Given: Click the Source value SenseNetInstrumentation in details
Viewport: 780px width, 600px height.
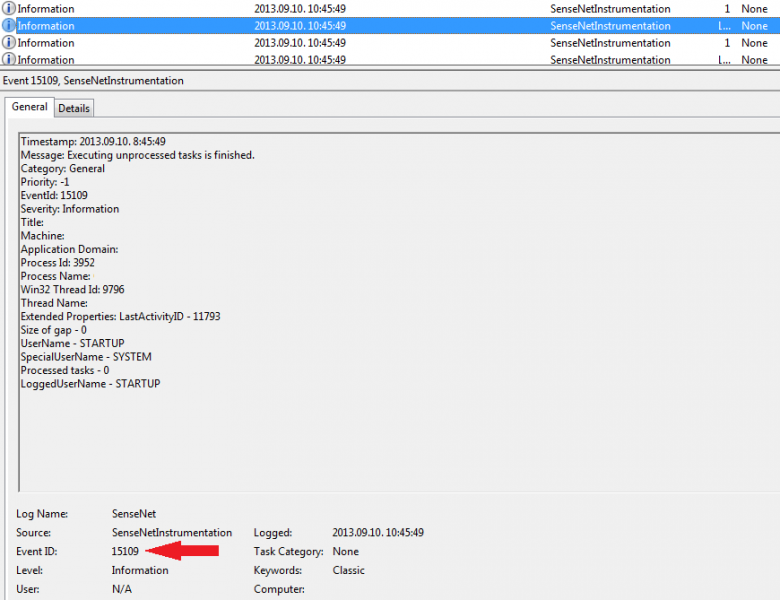Looking at the screenshot, I should coord(172,533).
